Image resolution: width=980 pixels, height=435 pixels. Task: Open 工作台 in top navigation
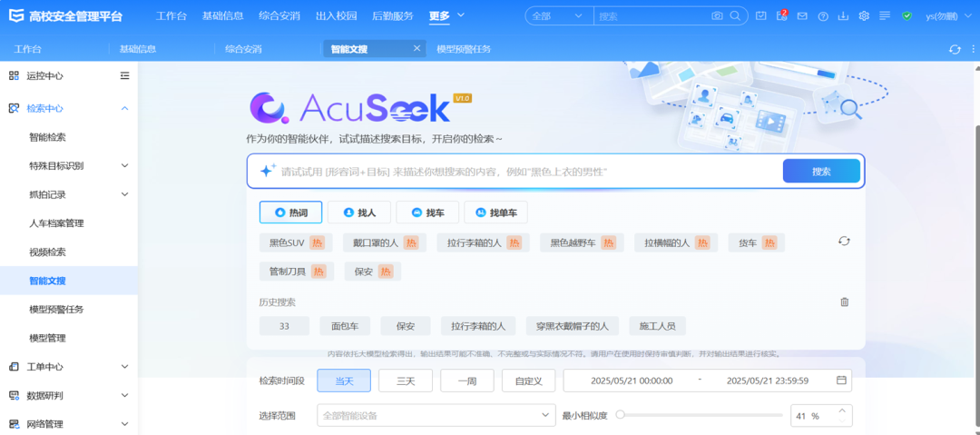tap(171, 15)
